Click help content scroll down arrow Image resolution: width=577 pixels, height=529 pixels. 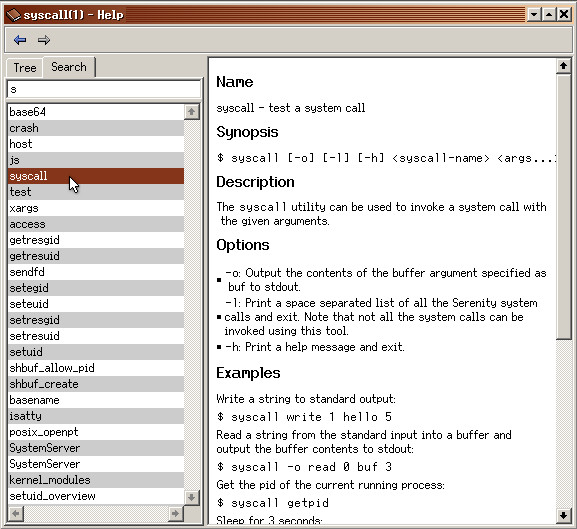pyautogui.click(x=563, y=515)
